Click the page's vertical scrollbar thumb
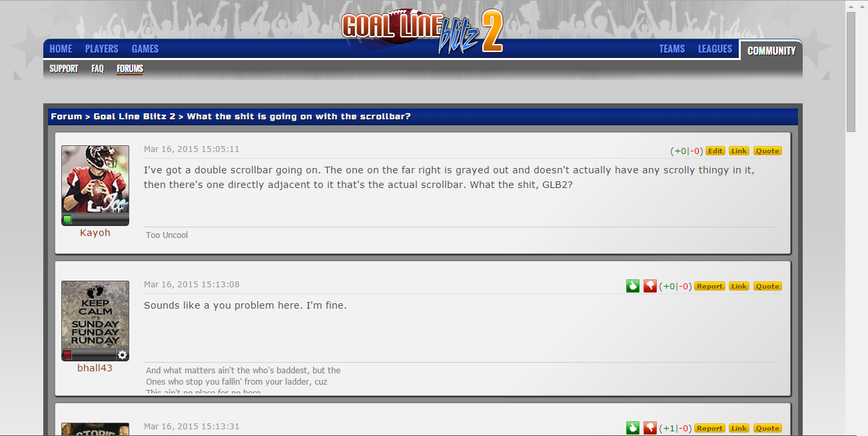The height and width of the screenshot is (436, 868). [851, 71]
